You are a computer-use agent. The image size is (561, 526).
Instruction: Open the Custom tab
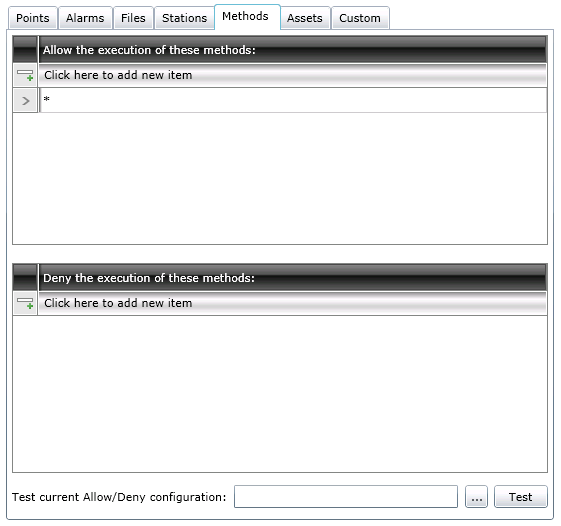[360, 18]
